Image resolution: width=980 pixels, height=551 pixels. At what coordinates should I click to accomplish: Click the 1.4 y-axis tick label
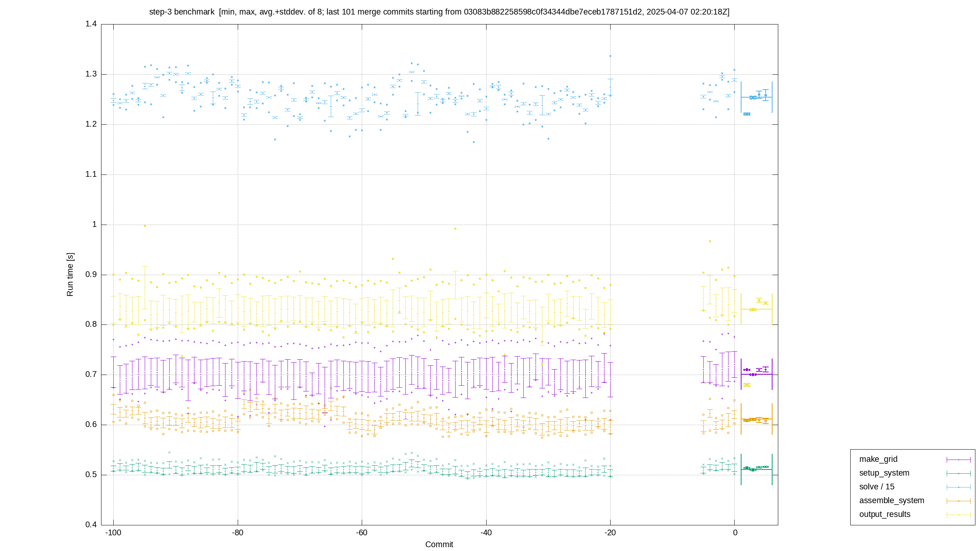pyautogui.click(x=91, y=24)
